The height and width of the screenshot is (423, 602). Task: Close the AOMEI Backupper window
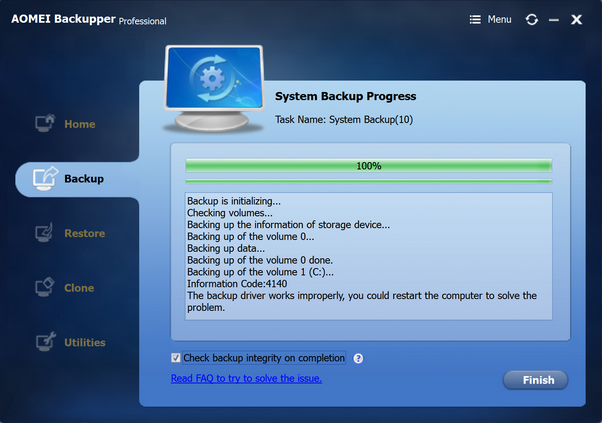tap(576, 20)
